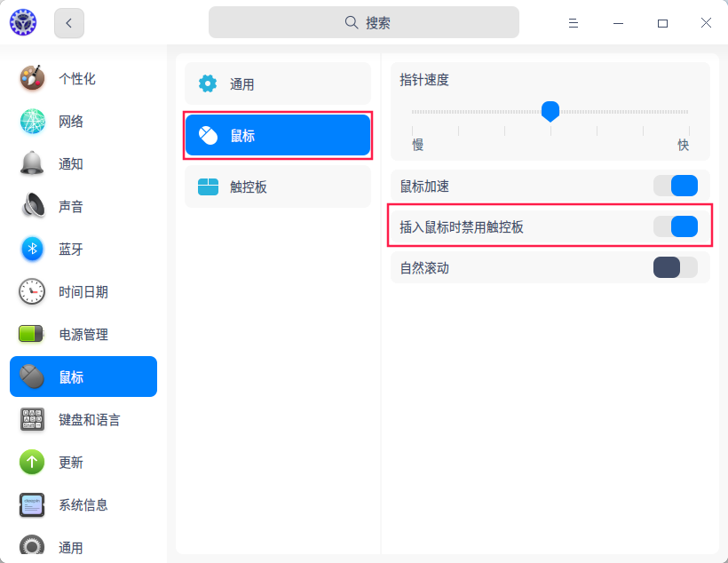Click the Control Center logo icon

point(23,22)
